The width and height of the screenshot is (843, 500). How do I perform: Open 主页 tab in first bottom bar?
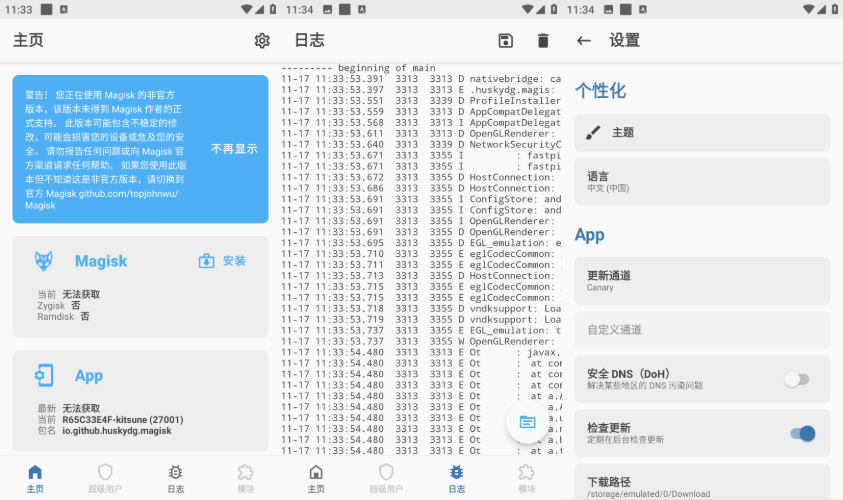click(x=35, y=478)
